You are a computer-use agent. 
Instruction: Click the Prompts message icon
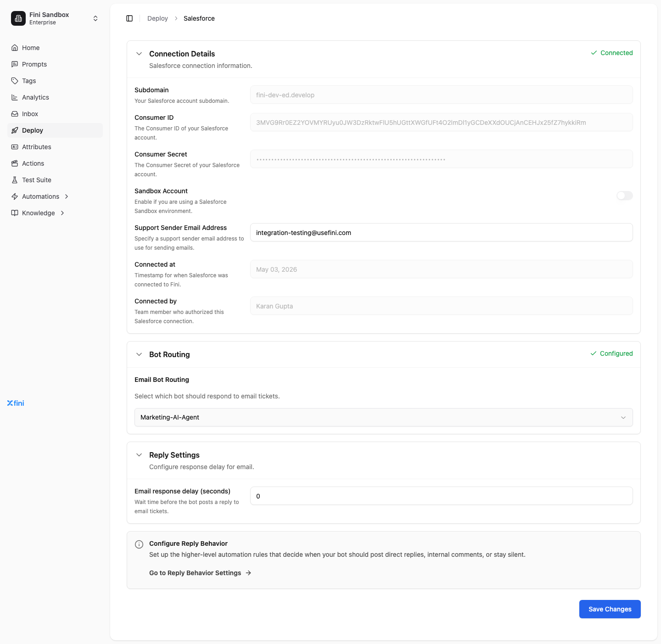coord(15,64)
